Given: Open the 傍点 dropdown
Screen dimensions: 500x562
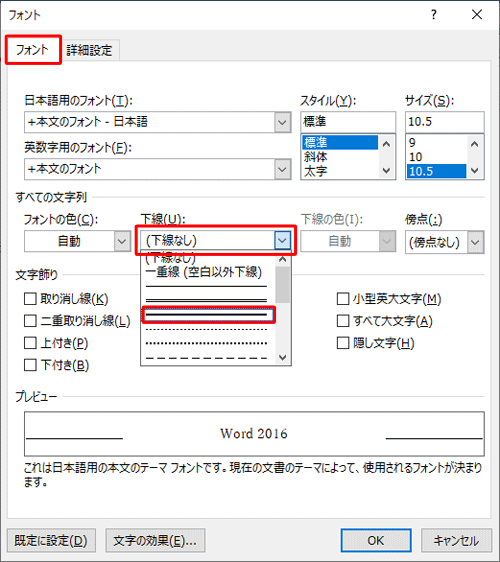Looking at the screenshot, I should 476,242.
